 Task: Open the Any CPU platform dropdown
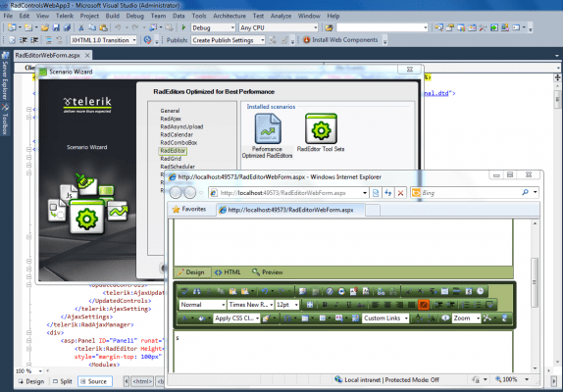(x=279, y=27)
